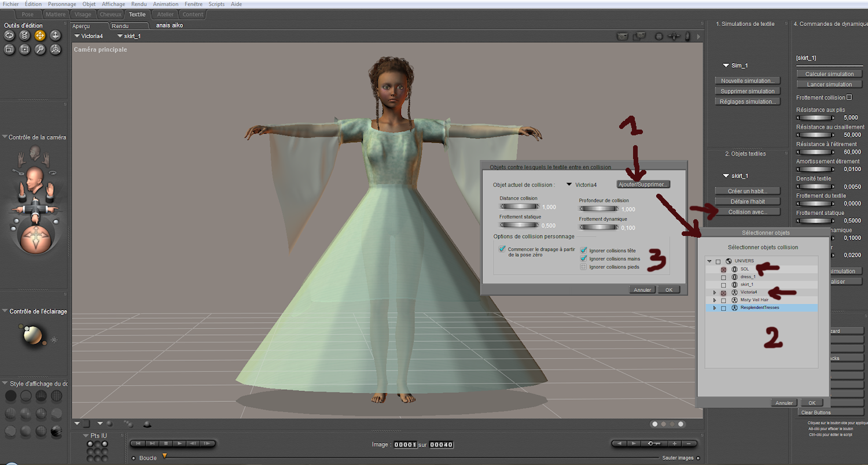Click the render camera icon above preview
Screen dimensions: 868x465
(x=623, y=36)
